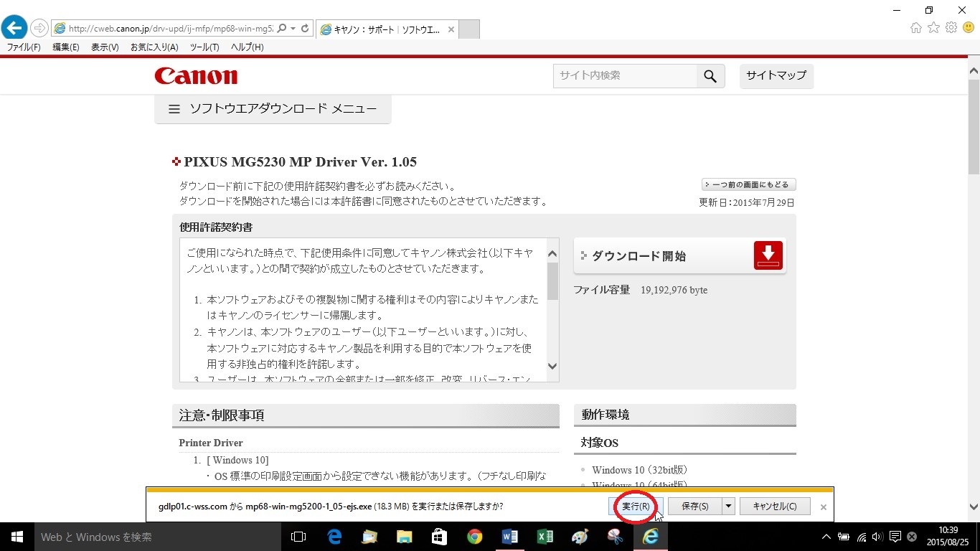The image size is (980, 551).
Task: Go back with the blue Back arrow
Action: coord(14,28)
